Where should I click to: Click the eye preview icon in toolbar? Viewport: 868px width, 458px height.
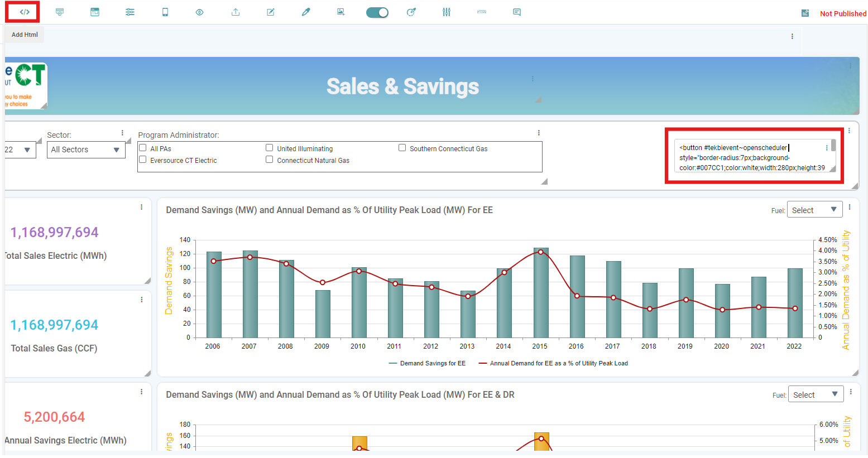point(199,12)
